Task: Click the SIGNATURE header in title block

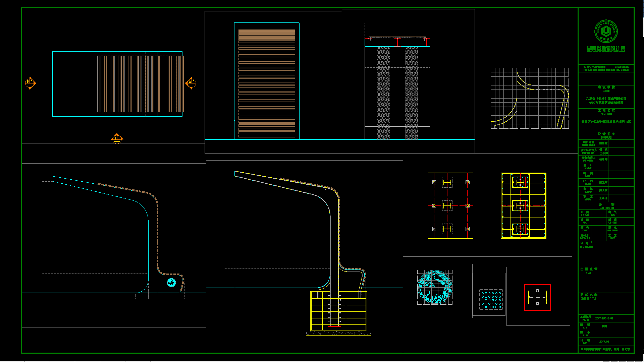Action: pyautogui.click(x=606, y=135)
